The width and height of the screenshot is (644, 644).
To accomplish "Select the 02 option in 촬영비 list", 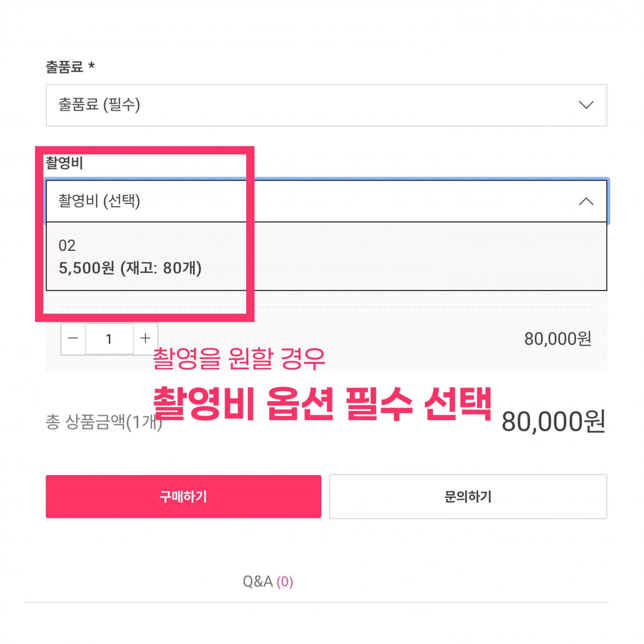I will (x=67, y=246).
